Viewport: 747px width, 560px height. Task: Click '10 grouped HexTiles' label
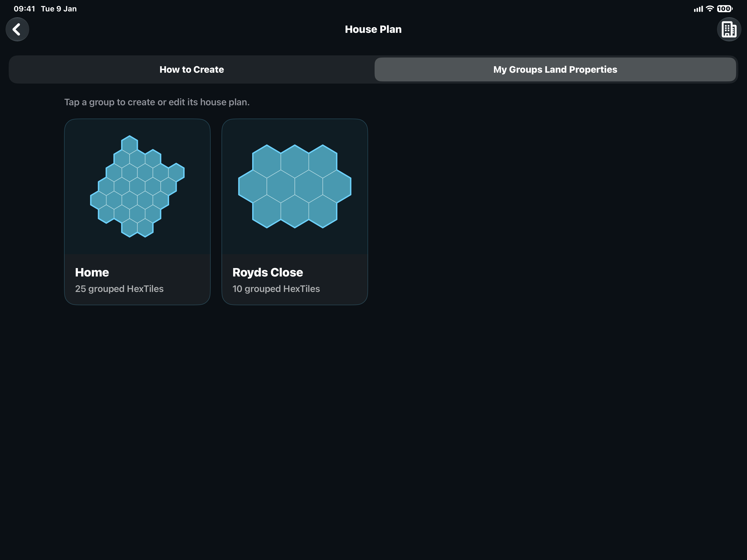[x=276, y=289]
